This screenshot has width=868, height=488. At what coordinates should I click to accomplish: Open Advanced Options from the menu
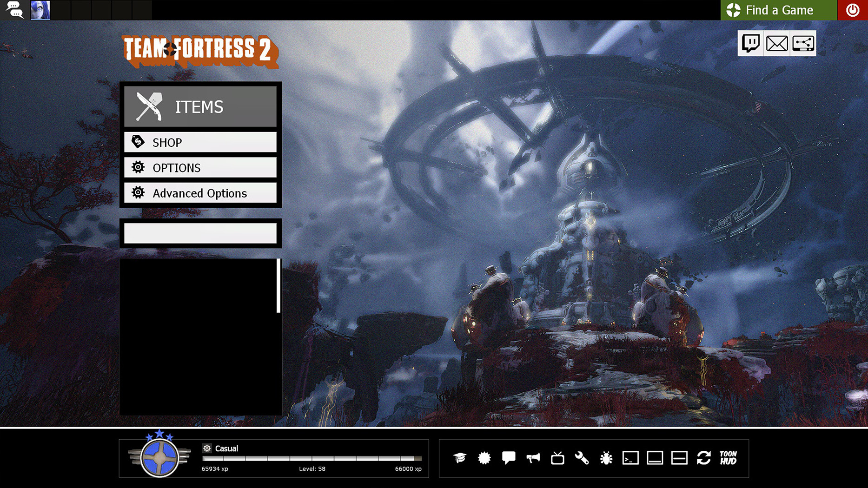click(x=199, y=193)
